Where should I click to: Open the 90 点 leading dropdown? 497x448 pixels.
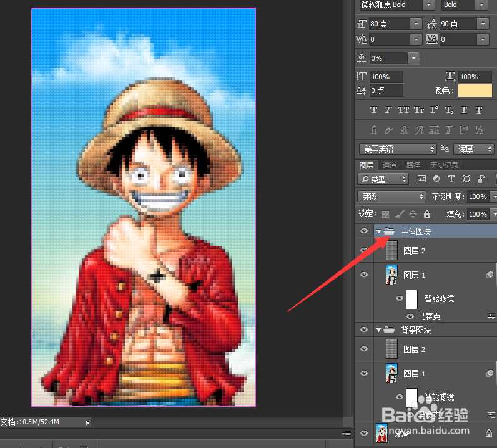coord(483,24)
